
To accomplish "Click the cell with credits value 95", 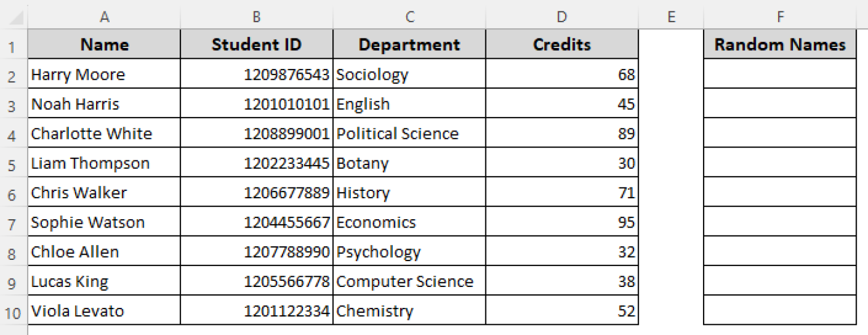I will pos(562,223).
